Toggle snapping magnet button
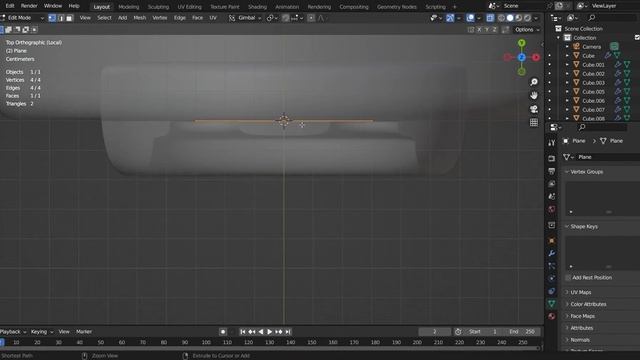640x360 pixels. pos(286,18)
